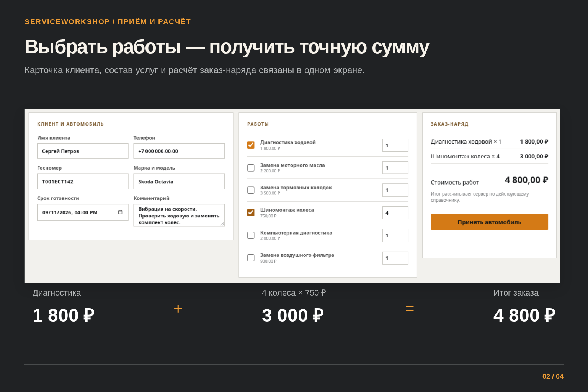Click the Шиномонтаж колеса service label
The width and height of the screenshot is (588, 392).
[287, 210]
